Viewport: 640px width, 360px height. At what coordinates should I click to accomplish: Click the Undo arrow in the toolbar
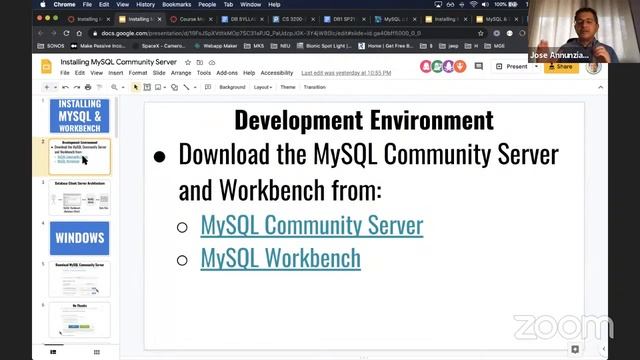pos(65,87)
